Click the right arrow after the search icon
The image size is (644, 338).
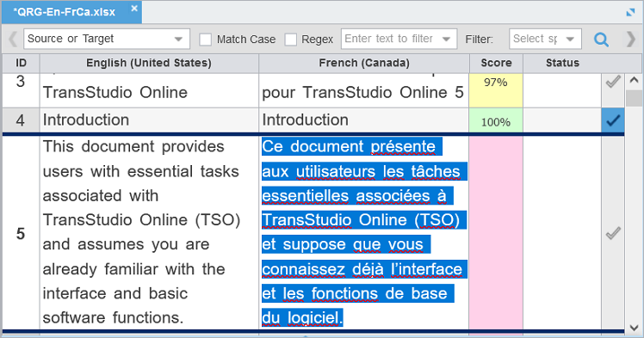(x=630, y=40)
